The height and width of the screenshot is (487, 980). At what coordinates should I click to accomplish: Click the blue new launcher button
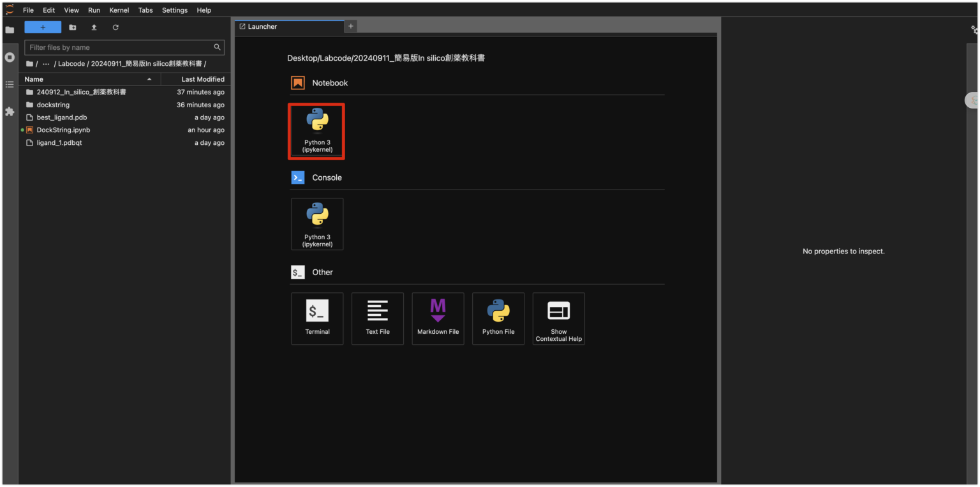[42, 27]
